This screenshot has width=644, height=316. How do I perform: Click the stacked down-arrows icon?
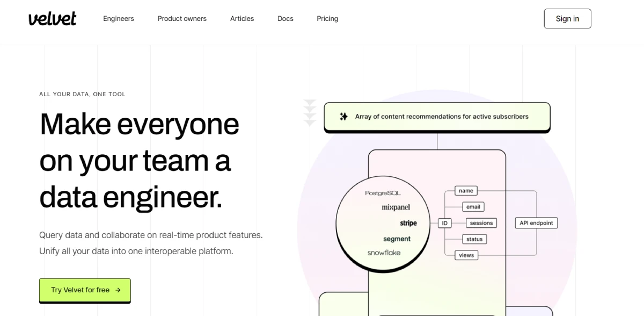[x=310, y=113]
